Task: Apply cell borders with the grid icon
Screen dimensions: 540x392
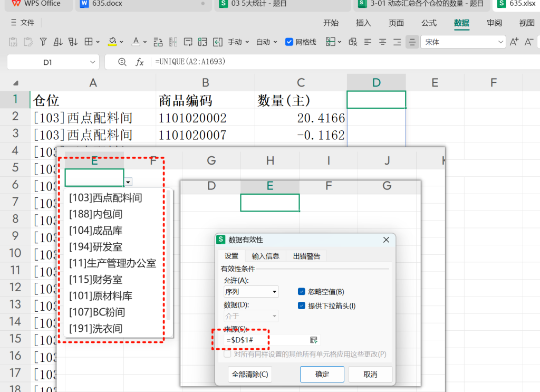Action: (89, 42)
